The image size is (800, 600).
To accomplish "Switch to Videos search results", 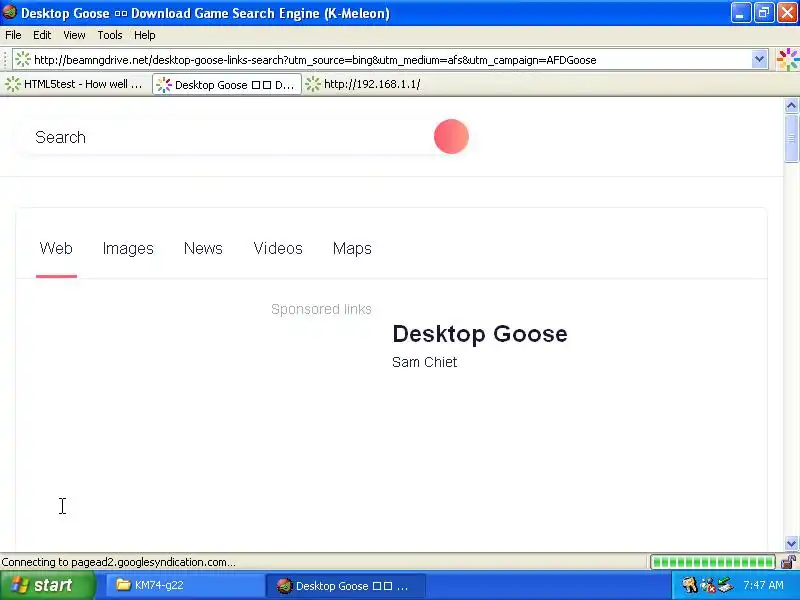I will coord(278,248).
